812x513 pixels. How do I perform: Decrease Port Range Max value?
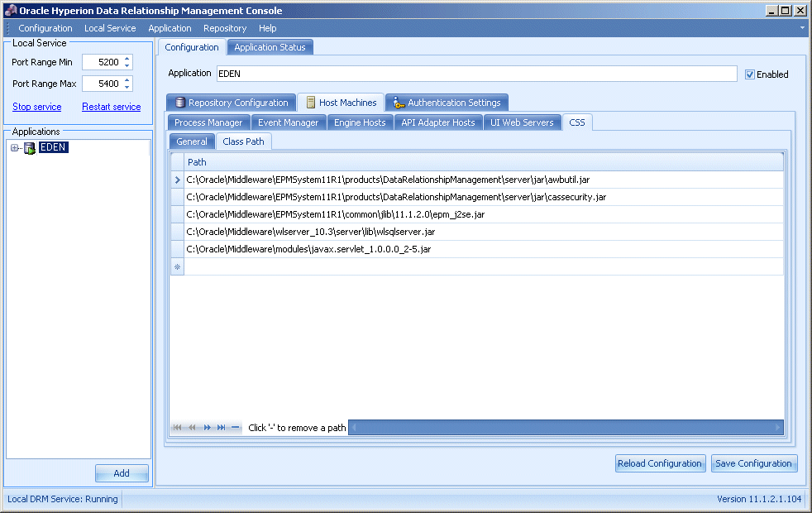[127, 87]
